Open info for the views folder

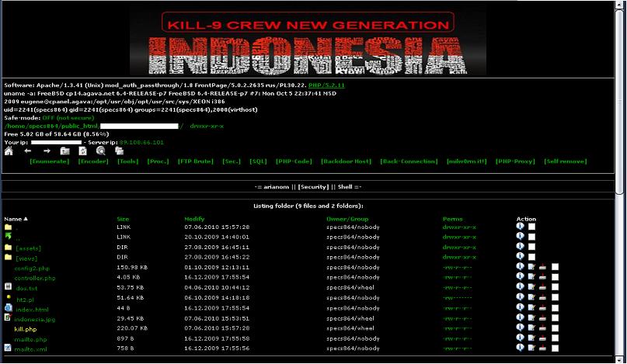520,257
